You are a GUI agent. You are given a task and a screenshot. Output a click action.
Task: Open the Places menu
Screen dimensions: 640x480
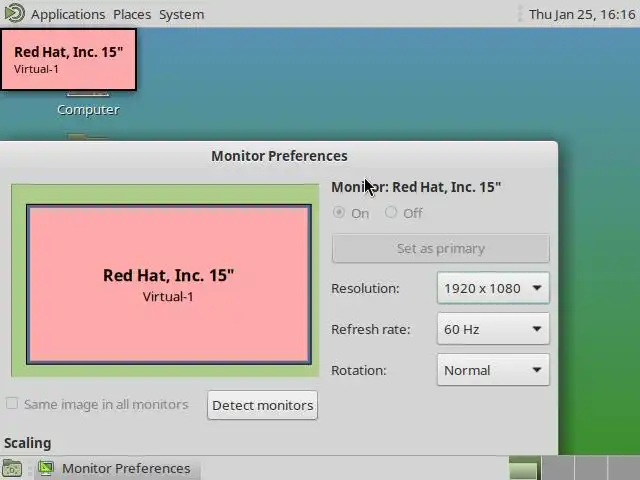coord(132,14)
